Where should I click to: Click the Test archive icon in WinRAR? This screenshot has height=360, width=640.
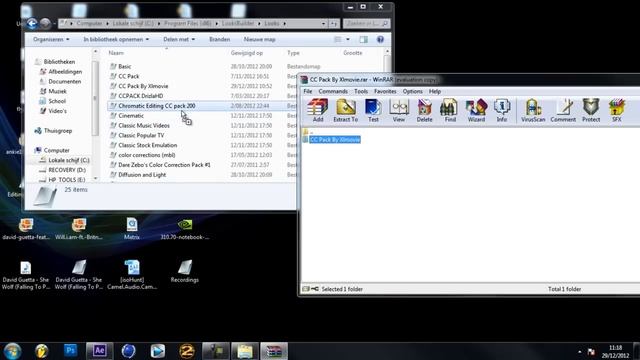tap(373, 110)
